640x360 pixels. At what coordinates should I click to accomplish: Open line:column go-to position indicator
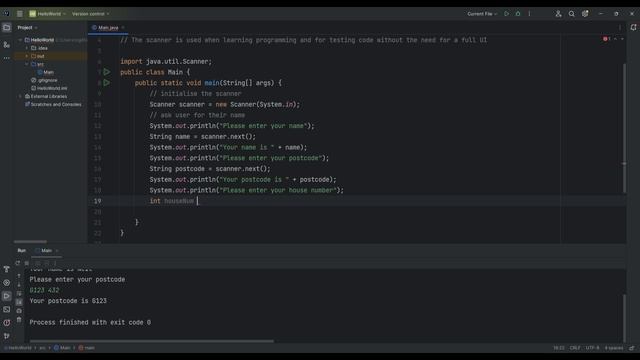tap(559, 348)
